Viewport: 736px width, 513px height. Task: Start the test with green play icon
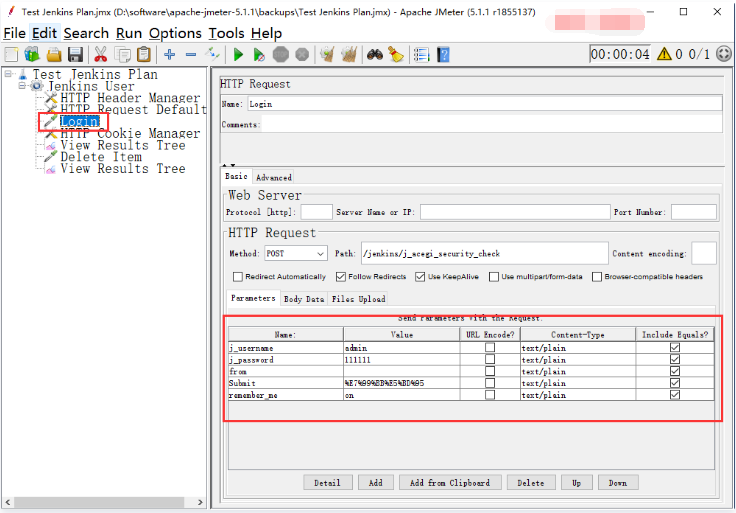238,55
